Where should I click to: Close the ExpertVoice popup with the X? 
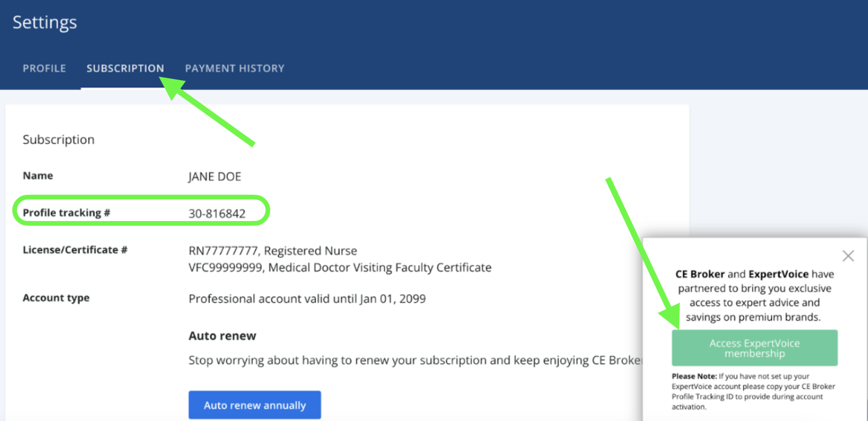(848, 256)
